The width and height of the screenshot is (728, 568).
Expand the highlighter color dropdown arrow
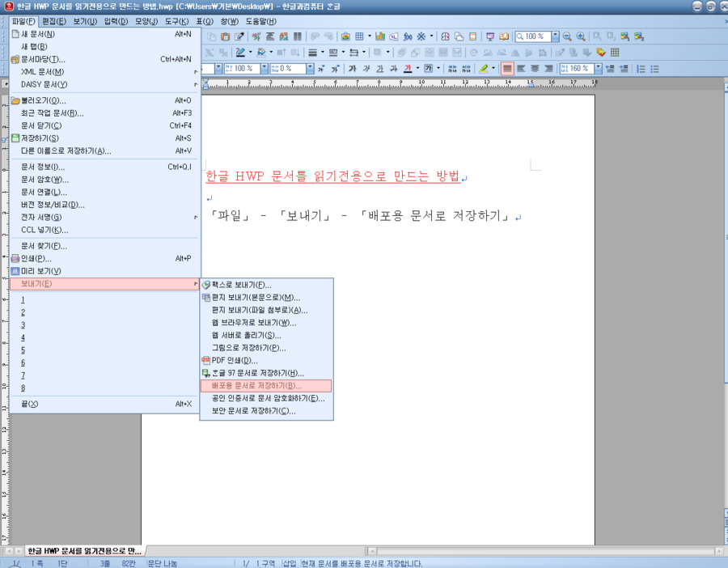click(x=493, y=69)
